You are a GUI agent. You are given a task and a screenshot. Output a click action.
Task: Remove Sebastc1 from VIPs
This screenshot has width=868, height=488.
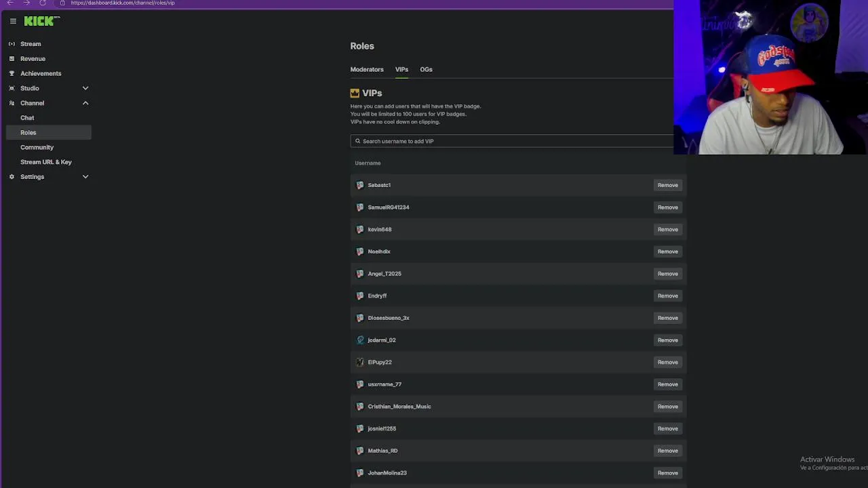click(667, 185)
